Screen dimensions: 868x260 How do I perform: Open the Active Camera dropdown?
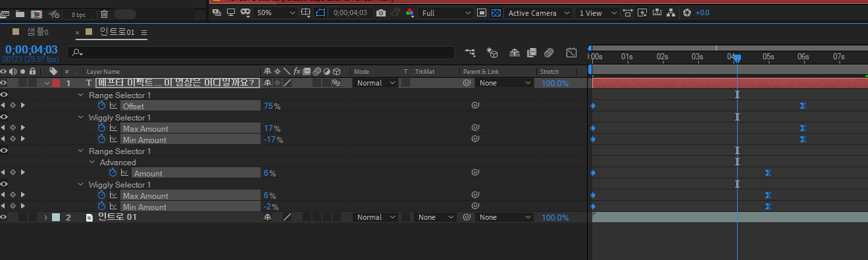[x=538, y=13]
